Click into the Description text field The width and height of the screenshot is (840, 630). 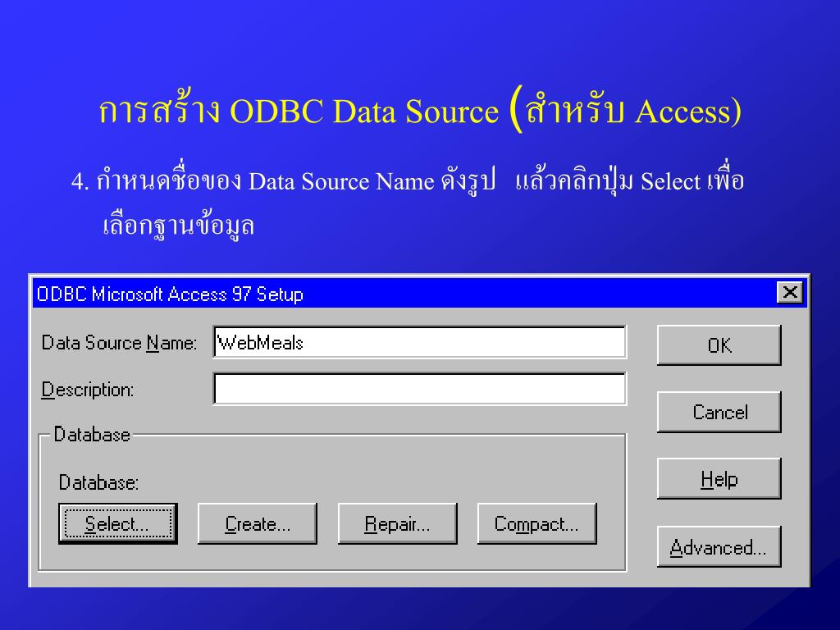[419, 389]
